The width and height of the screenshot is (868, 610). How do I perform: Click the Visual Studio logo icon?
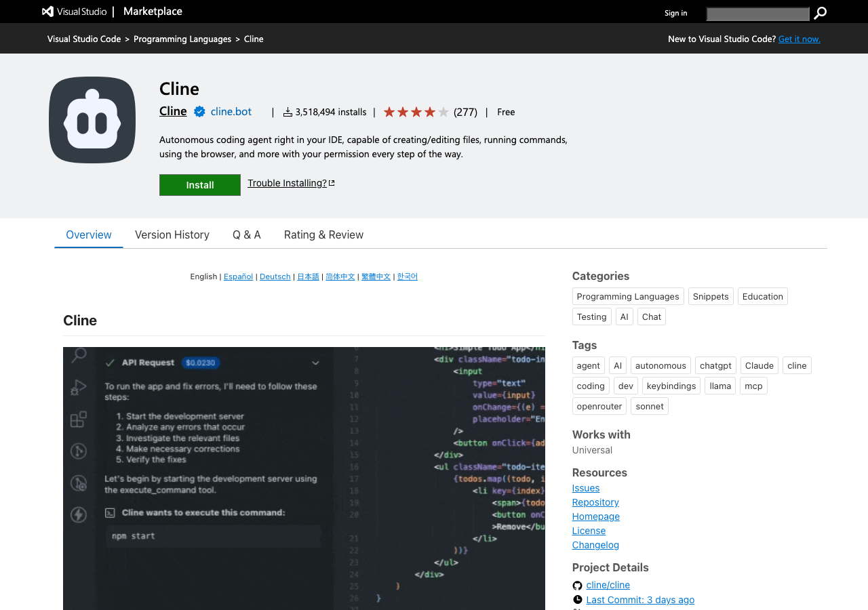[x=47, y=12]
